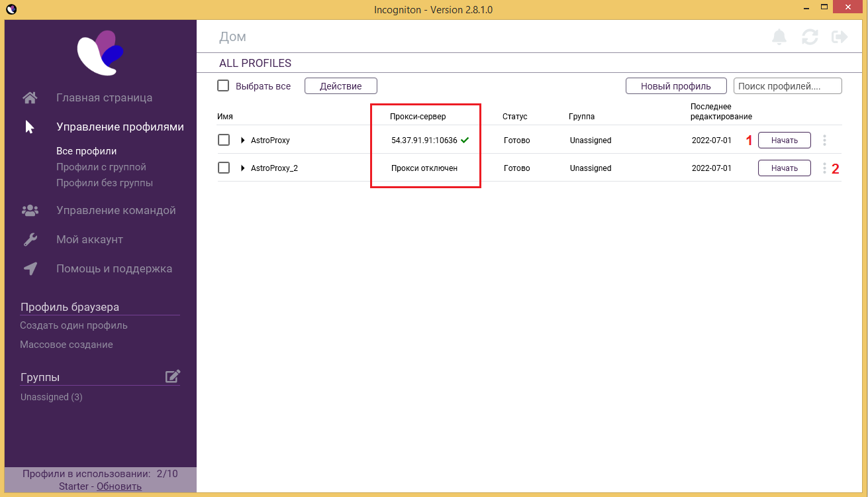Click the Имя column header
Viewport: 868px width, 497px height.
pyautogui.click(x=225, y=117)
